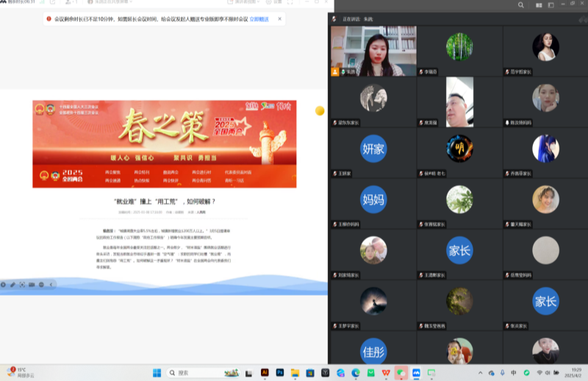Click the fullscreen icon in the top toolbar
This screenshot has width=588, height=381.
click(x=290, y=2)
